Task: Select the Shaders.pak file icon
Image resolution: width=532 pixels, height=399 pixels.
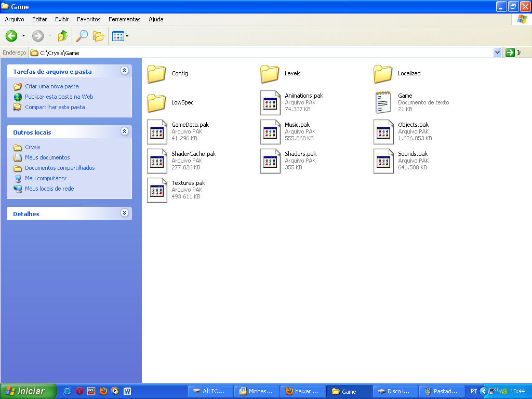Action: click(x=270, y=161)
